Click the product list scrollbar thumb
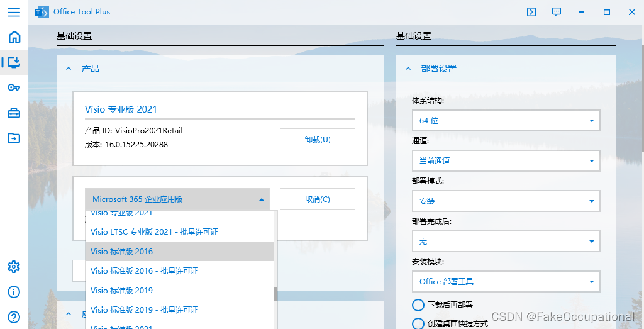This screenshot has width=644, height=329. [275, 294]
